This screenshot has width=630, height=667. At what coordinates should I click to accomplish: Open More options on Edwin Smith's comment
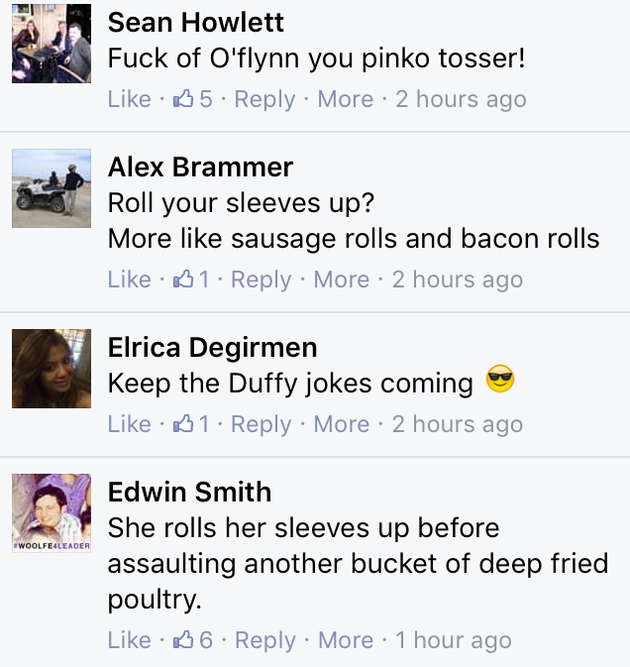pyautogui.click(x=346, y=639)
